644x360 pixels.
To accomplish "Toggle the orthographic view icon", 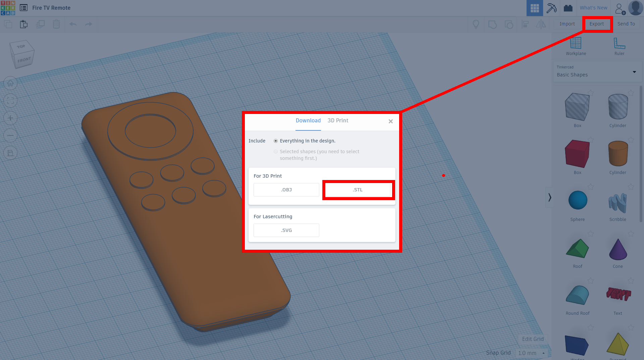I will (x=10, y=153).
